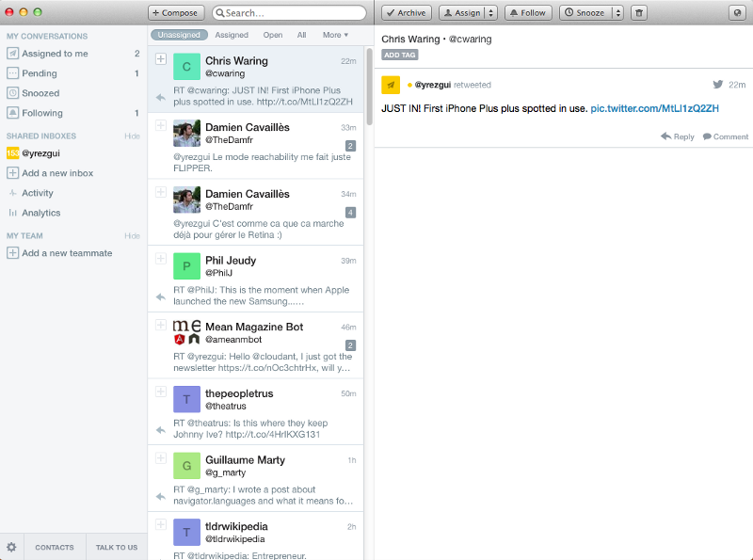Open Activity in the sidebar
Image resolution: width=753 pixels, height=560 pixels.
coord(38,193)
